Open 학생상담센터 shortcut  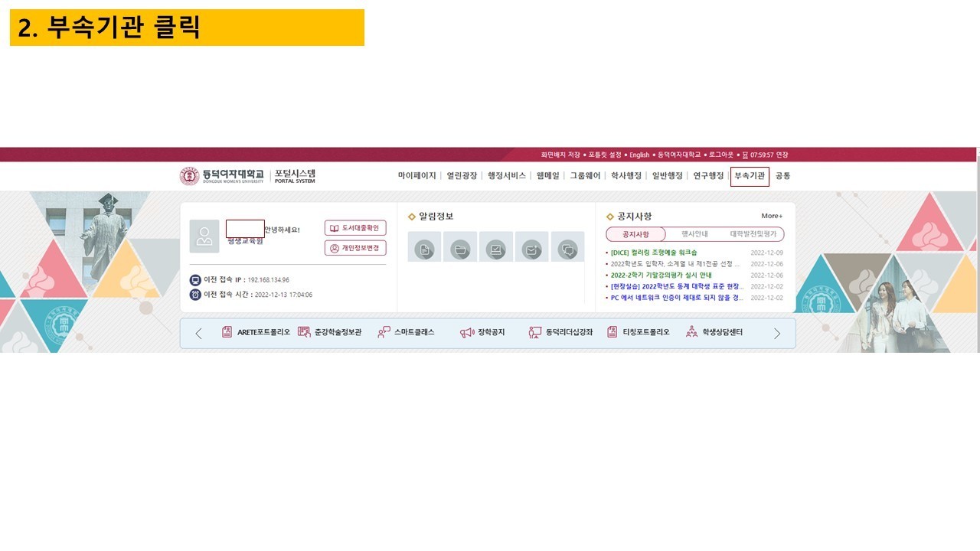coord(714,333)
